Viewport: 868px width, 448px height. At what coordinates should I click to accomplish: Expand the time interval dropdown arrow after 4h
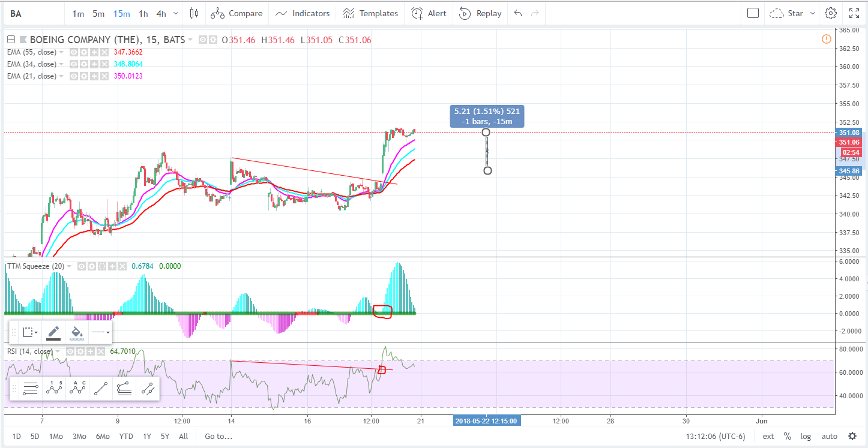(x=176, y=13)
